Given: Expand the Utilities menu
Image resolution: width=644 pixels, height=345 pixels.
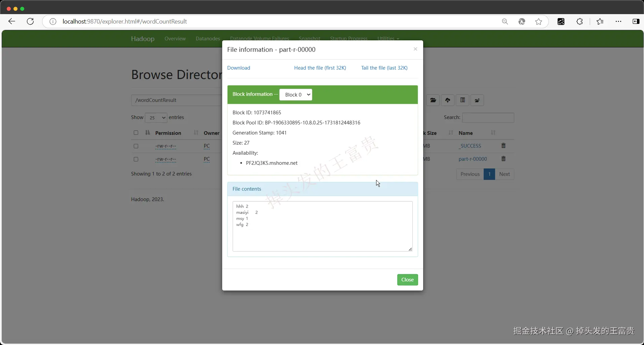Looking at the screenshot, I should [388, 39].
